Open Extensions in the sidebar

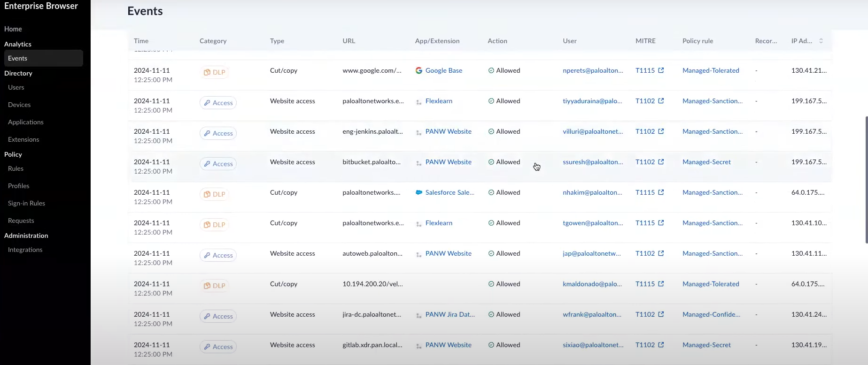click(x=23, y=139)
